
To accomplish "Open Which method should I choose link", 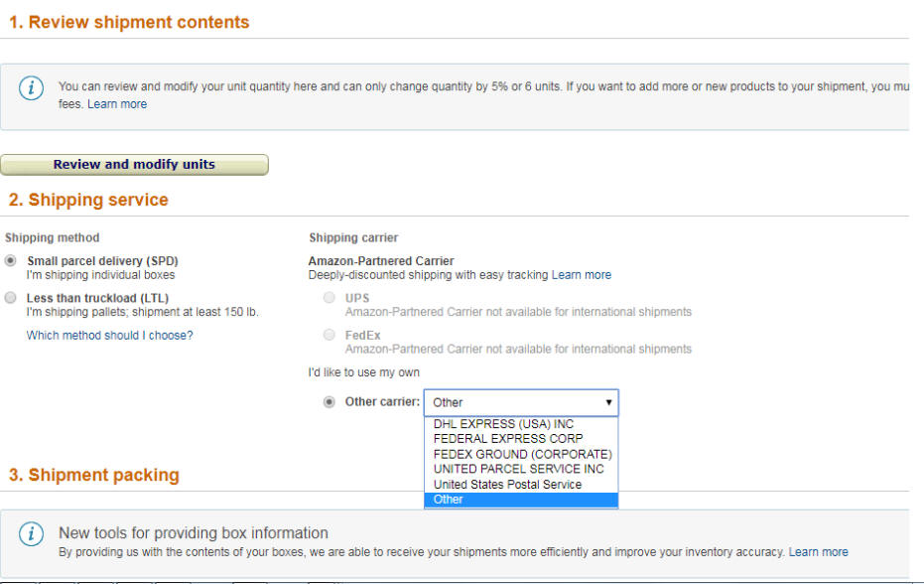I will (109, 335).
